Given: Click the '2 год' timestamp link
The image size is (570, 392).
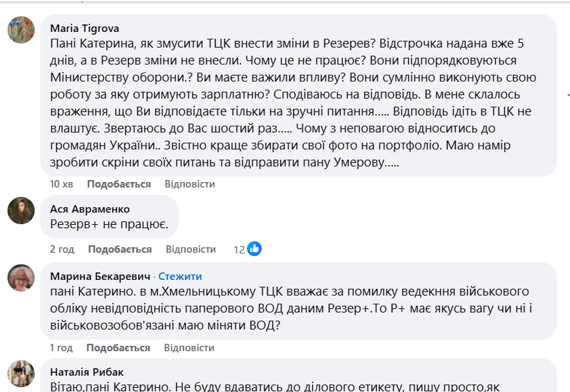Looking at the screenshot, I should pyautogui.click(x=62, y=249).
